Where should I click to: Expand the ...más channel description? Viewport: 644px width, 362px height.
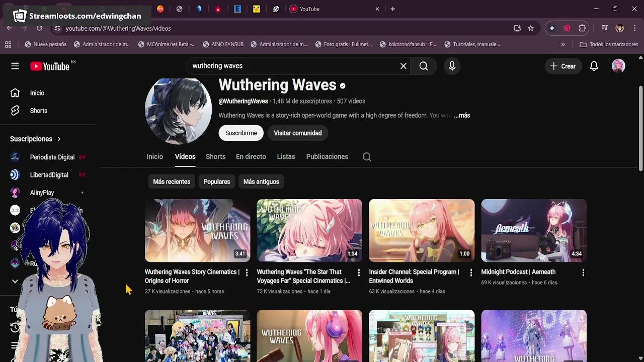pos(462,115)
